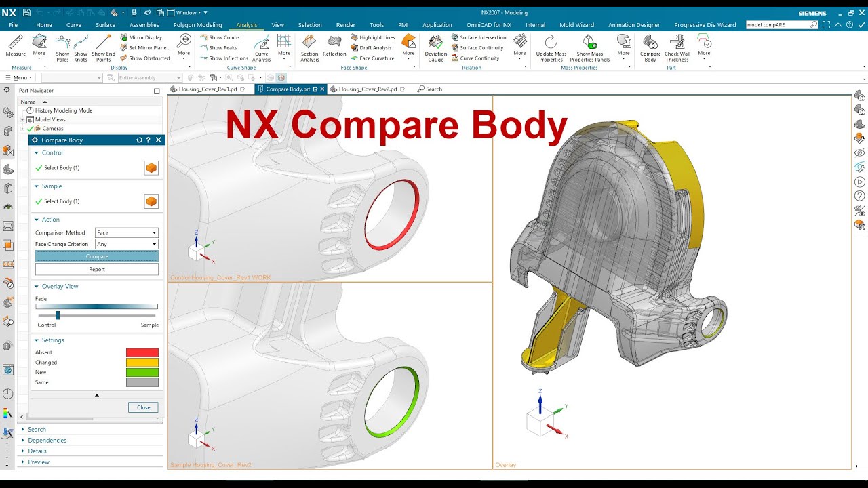Reset the Compare Body dialog
Viewport: 868px width, 488px height.
(139, 140)
